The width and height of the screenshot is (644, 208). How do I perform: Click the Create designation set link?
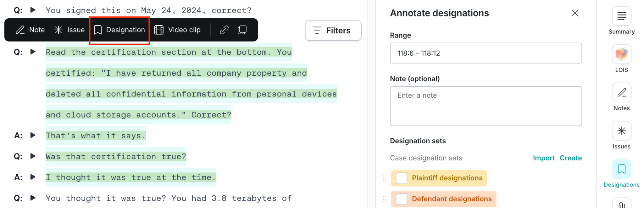tap(571, 158)
